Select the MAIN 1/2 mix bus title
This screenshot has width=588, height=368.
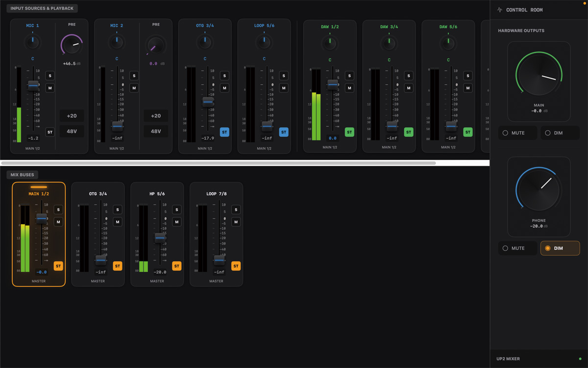coord(39,194)
